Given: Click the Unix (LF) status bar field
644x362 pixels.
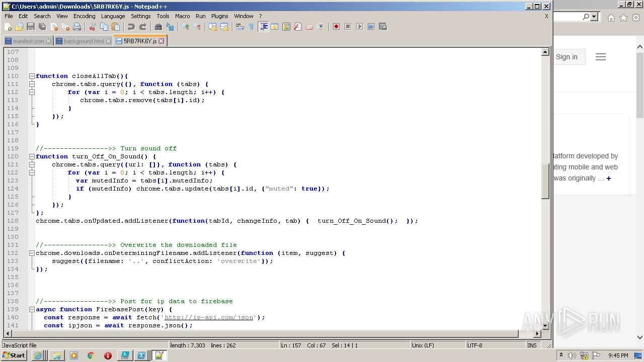Looking at the screenshot, I should (x=437, y=345).
